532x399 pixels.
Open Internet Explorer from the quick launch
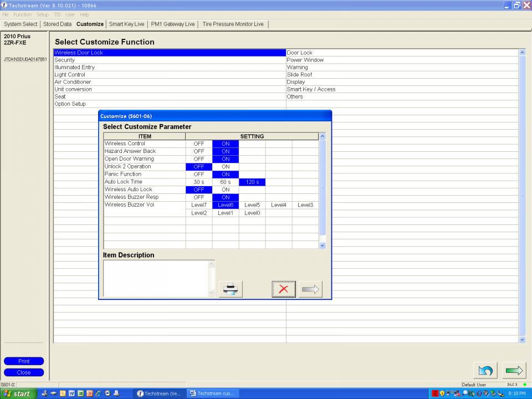tap(98, 393)
